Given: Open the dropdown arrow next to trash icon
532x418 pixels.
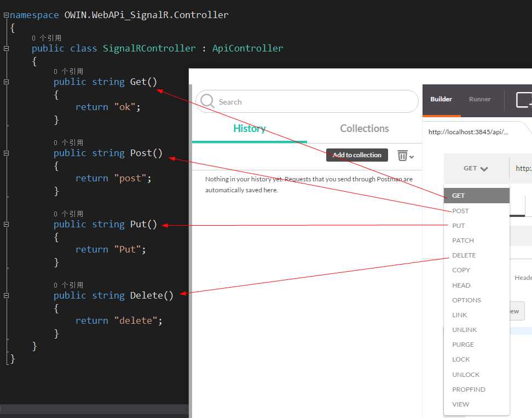Looking at the screenshot, I should point(412,157).
